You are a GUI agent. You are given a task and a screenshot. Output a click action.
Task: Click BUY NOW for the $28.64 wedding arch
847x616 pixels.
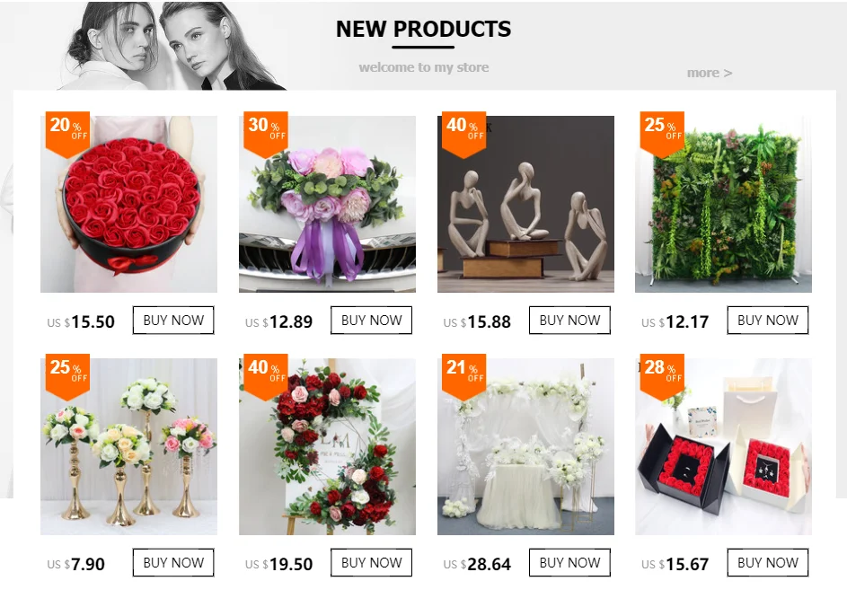coord(569,562)
